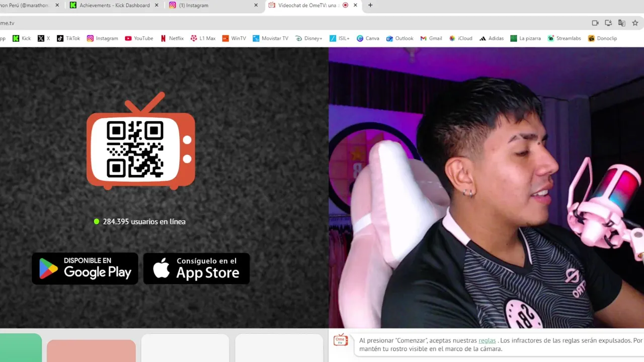This screenshot has width=644, height=362.
Task: Open the L1 Max bookmark
Action: (x=203, y=38)
